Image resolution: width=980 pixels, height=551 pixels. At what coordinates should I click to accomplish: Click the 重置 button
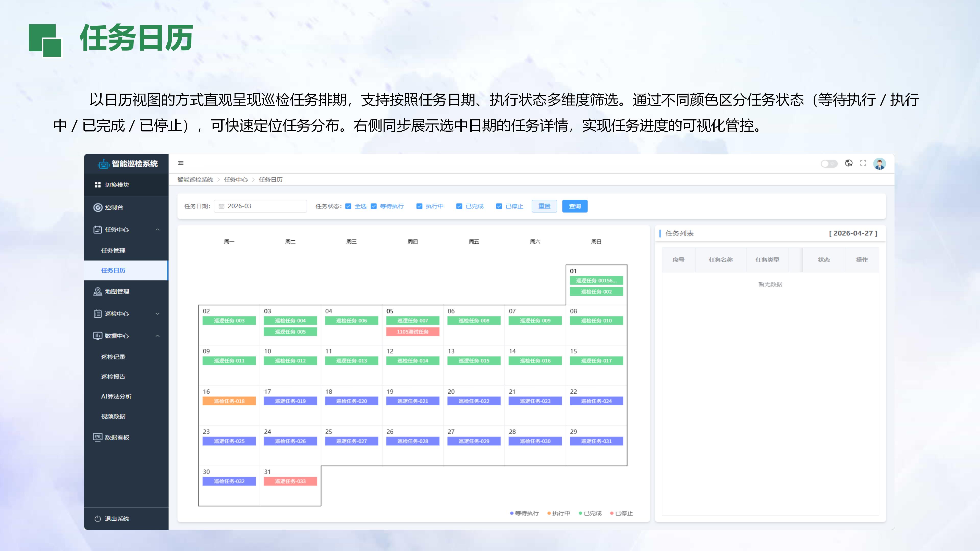(x=544, y=206)
